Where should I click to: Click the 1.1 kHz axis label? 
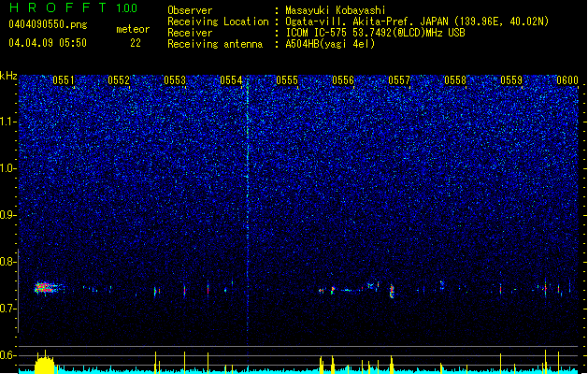pyautogui.click(x=7, y=122)
